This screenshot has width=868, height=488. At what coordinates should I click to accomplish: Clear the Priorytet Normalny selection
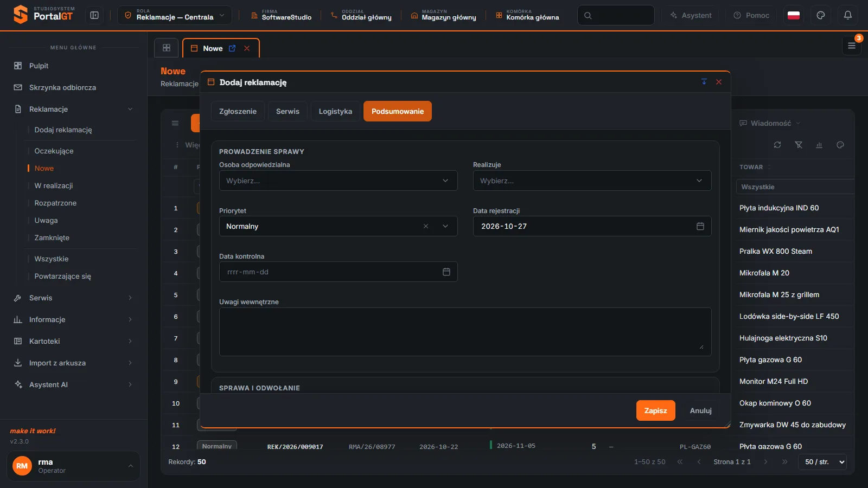[426, 226]
